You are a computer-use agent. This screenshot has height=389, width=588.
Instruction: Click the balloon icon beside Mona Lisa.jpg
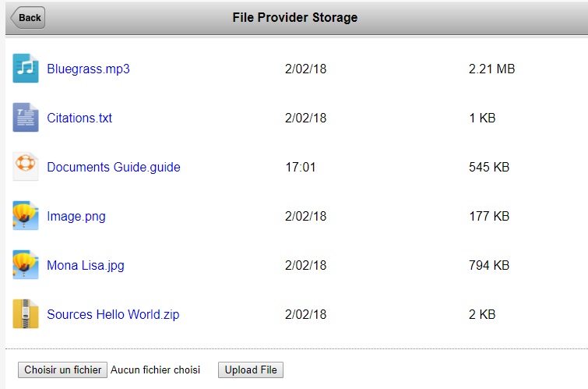26,265
